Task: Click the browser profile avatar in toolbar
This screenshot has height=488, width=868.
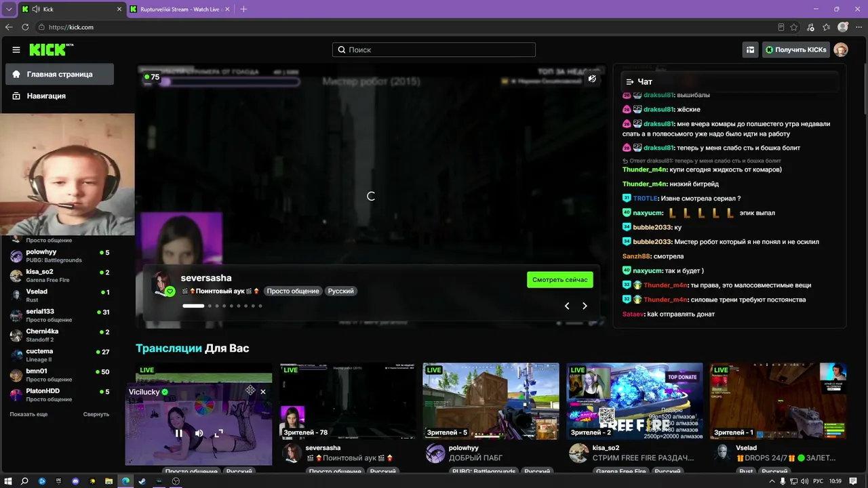Action: (x=843, y=27)
